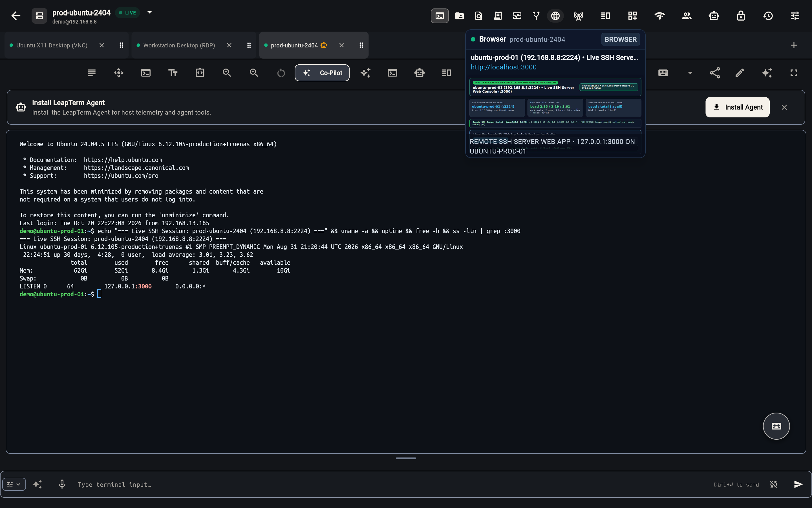Enter fullscreen with the expand icon
This screenshot has width=812, height=508.
tap(794, 73)
